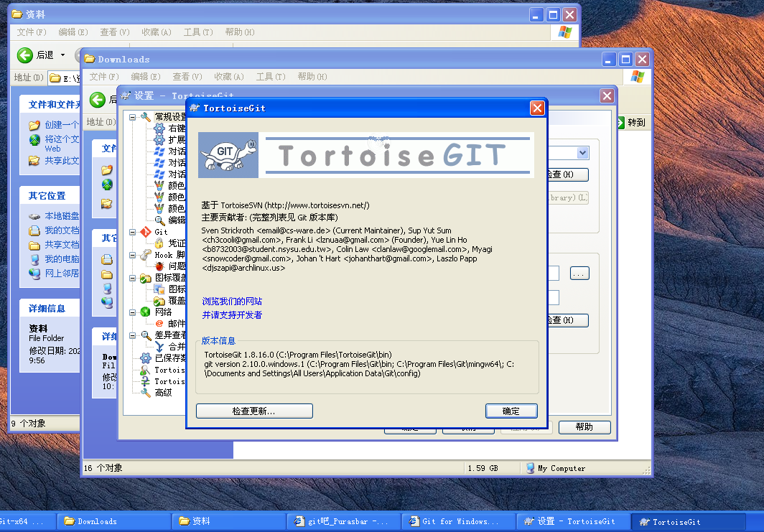The height and width of the screenshot is (532, 764).
Task: Click the 检查更新... button
Action: tap(254, 411)
